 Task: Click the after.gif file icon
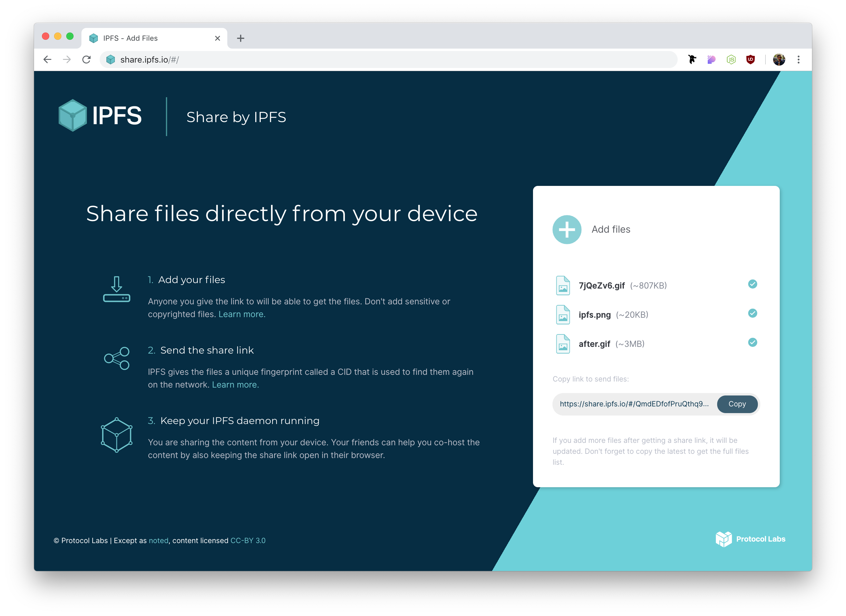click(x=562, y=344)
